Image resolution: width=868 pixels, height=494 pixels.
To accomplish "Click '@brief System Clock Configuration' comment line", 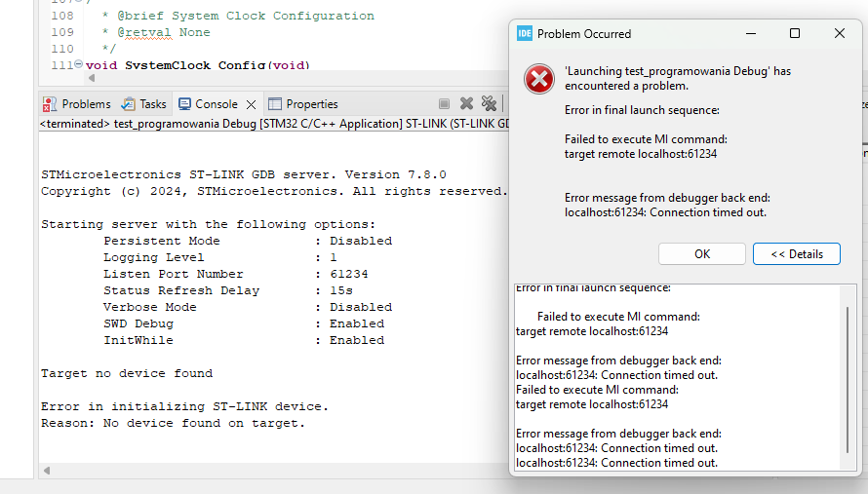I will pyautogui.click(x=238, y=16).
